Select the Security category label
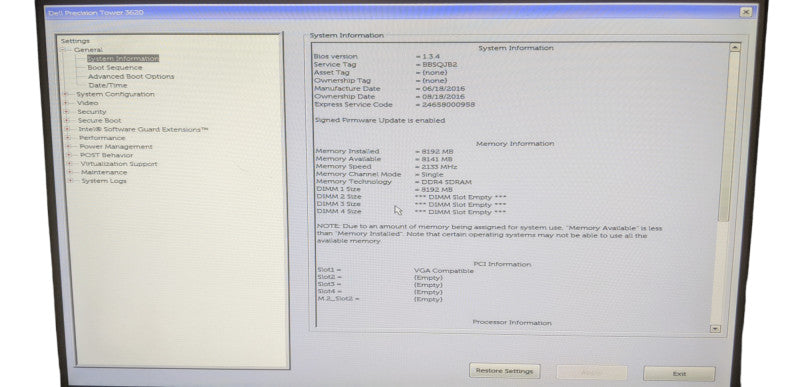This screenshot has width=800, height=387. tap(92, 112)
